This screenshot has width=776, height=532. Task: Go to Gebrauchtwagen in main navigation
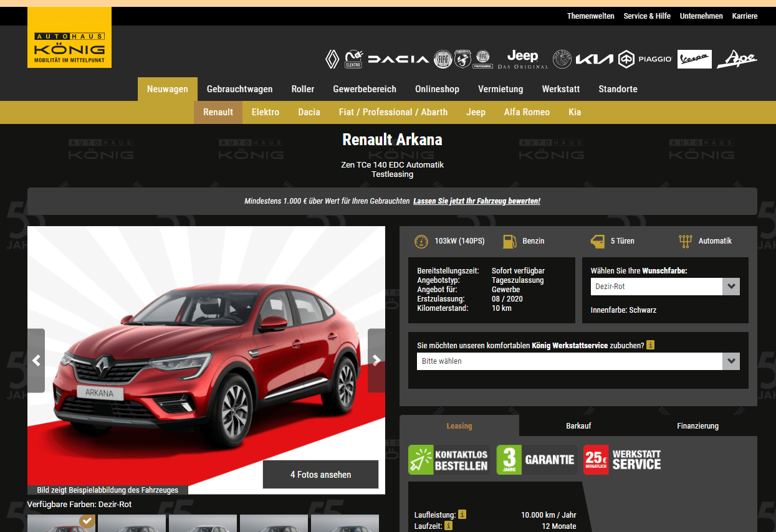click(240, 89)
